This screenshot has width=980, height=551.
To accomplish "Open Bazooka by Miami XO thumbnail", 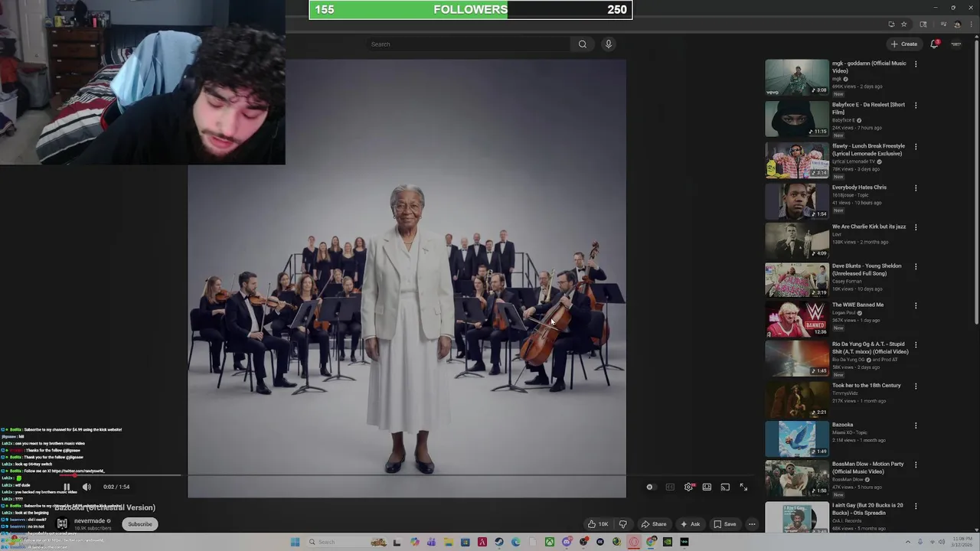I will point(797,439).
